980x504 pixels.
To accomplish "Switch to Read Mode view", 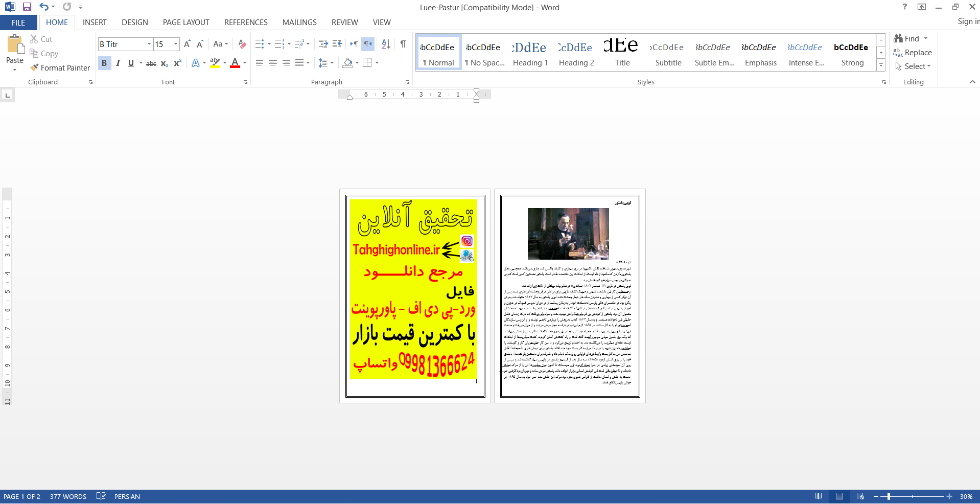I will coord(818,496).
